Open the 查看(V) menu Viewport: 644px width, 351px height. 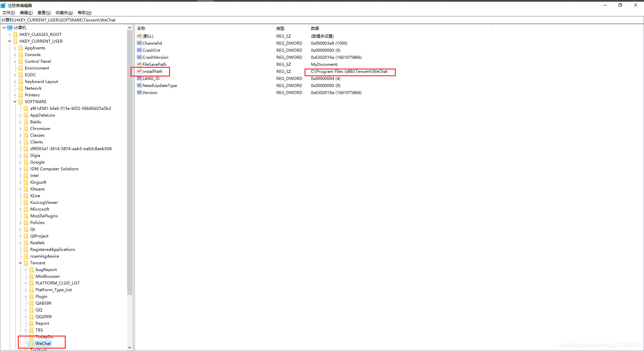click(44, 13)
